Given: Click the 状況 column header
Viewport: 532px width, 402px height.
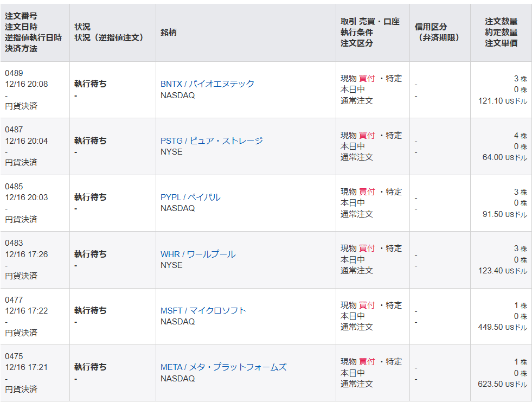Looking at the screenshot, I should point(82,27).
